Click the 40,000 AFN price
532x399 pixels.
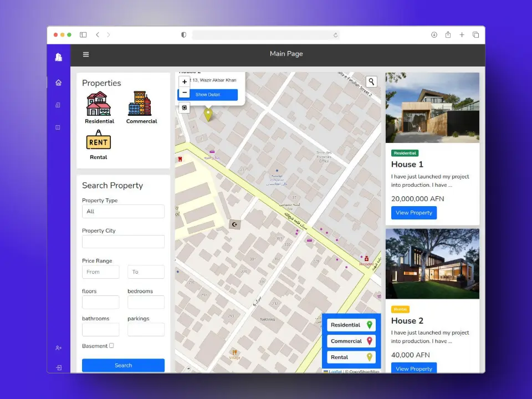click(411, 355)
